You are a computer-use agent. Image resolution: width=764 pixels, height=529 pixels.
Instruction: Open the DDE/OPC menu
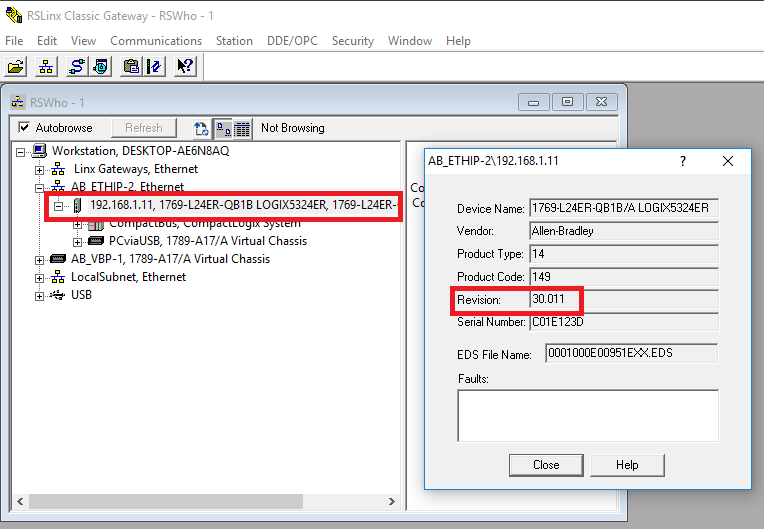[292, 40]
